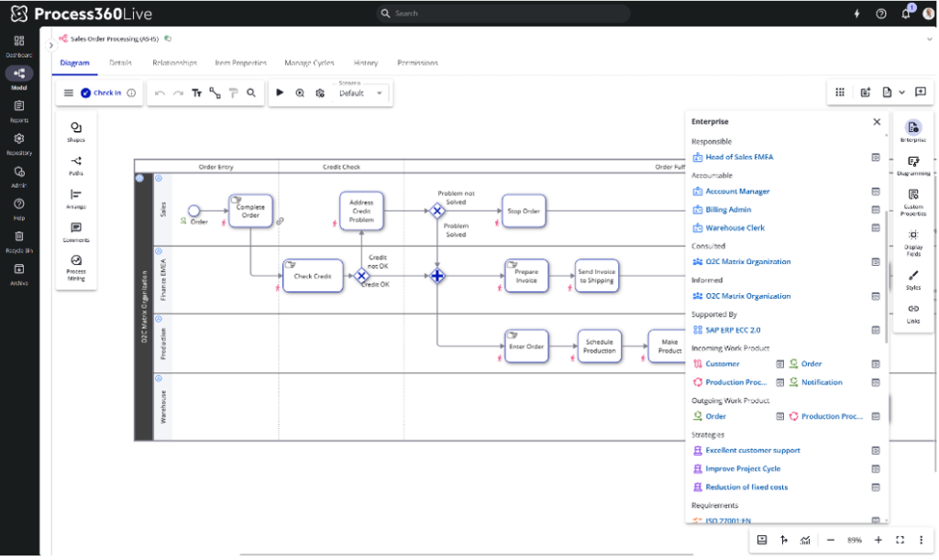Click the Excellent customer support link

752,450
